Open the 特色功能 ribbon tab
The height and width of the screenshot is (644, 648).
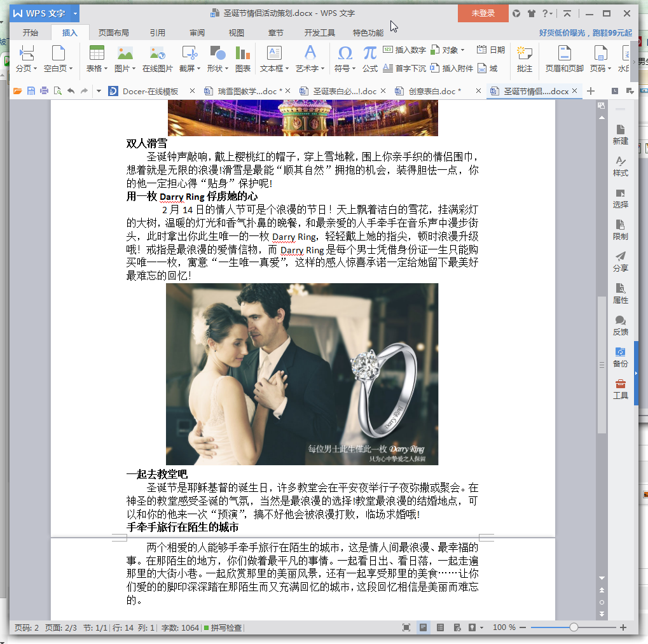pos(368,32)
